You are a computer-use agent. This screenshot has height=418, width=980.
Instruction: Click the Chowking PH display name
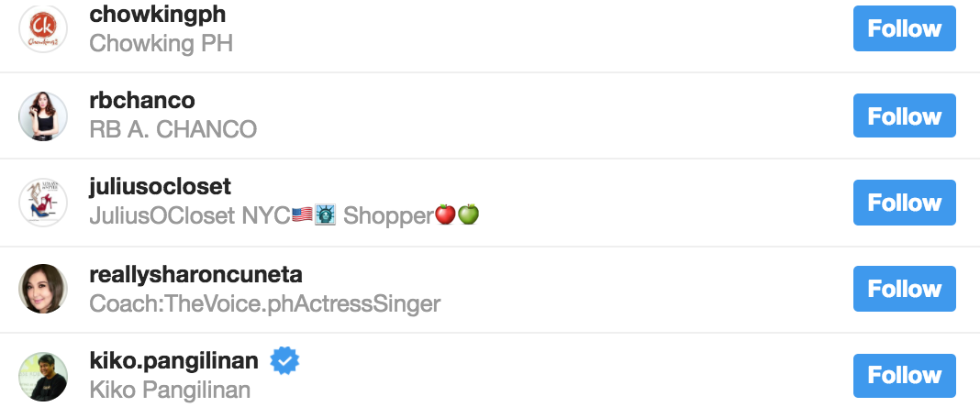coord(161,43)
